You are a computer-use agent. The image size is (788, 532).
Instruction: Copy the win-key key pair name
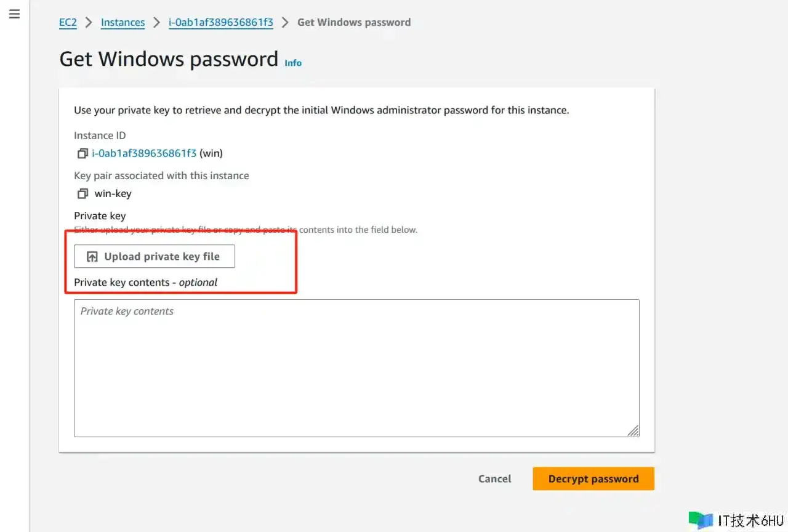pos(82,193)
